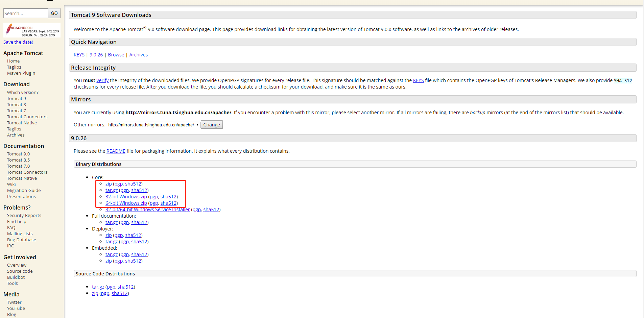Open the Archives quick navigation link
Image resolution: width=644 pixels, height=318 pixels.
(139, 55)
